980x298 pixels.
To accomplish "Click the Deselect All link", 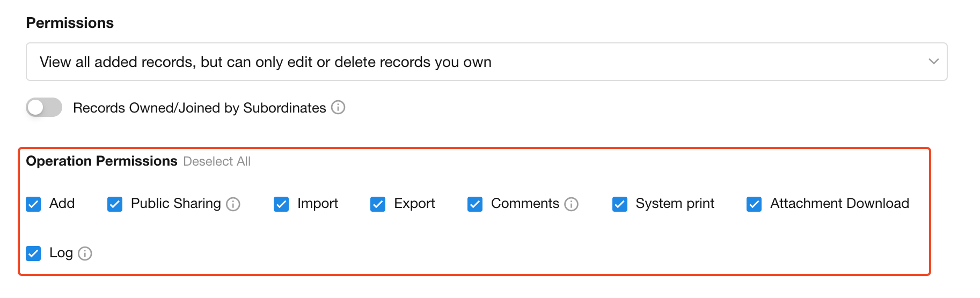I will click(217, 161).
